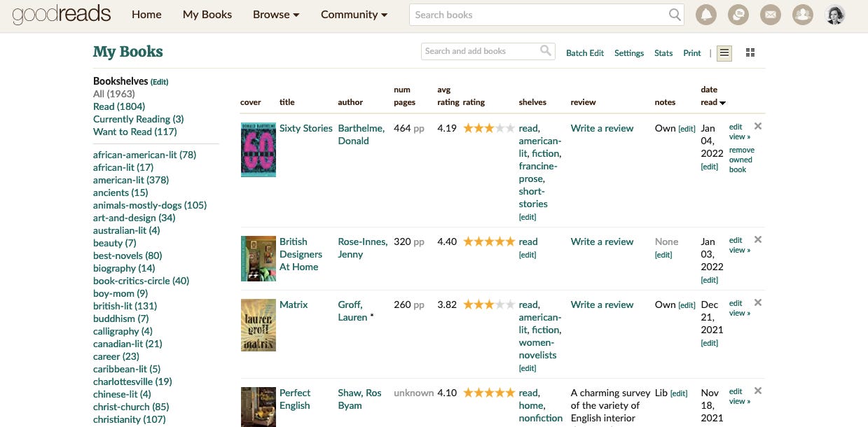Write a review for Matrix
This screenshot has width=868, height=427.
pos(602,304)
